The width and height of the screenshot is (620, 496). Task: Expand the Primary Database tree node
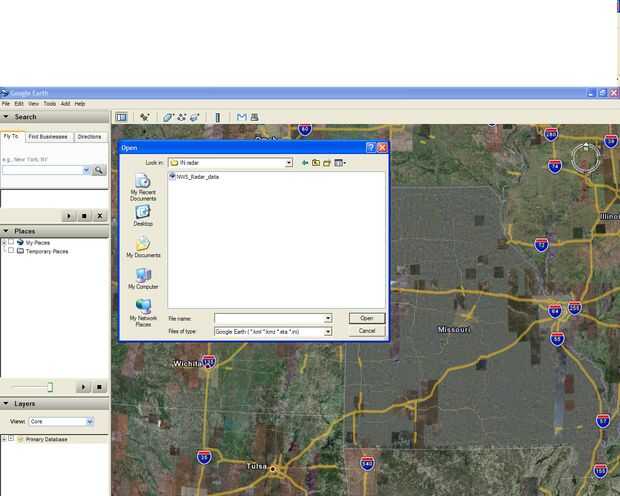4,439
